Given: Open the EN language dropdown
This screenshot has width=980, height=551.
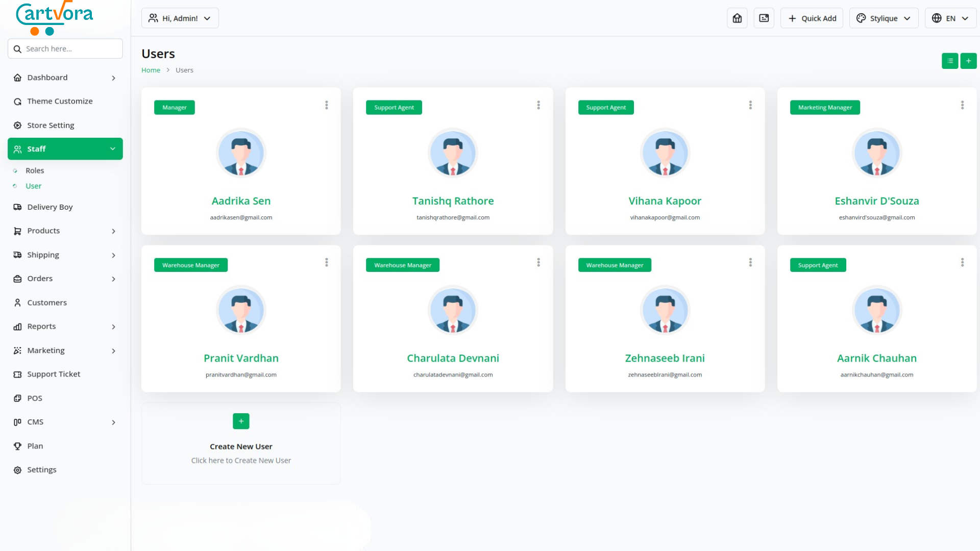Looking at the screenshot, I should (950, 18).
